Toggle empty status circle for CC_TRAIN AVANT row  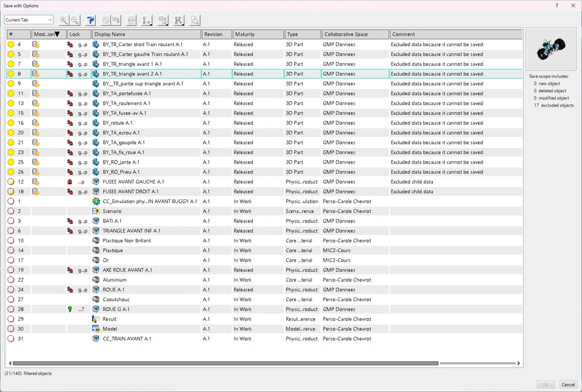11,339
